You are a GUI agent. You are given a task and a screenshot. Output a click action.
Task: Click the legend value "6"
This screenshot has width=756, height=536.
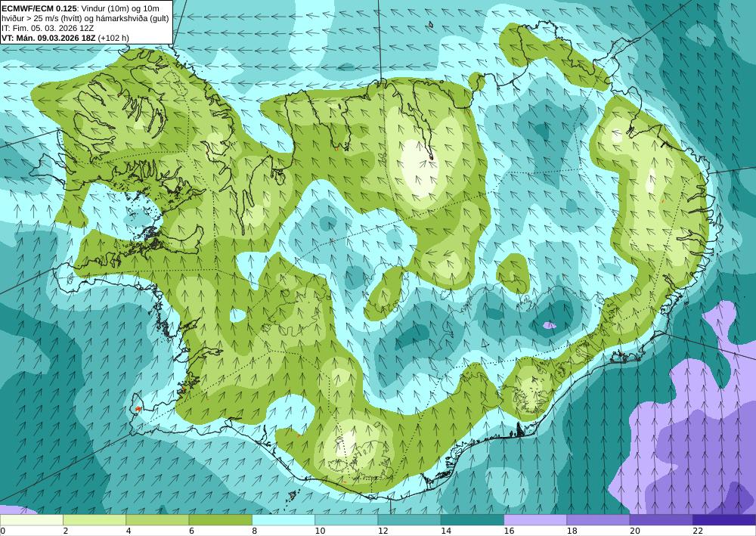(191, 531)
